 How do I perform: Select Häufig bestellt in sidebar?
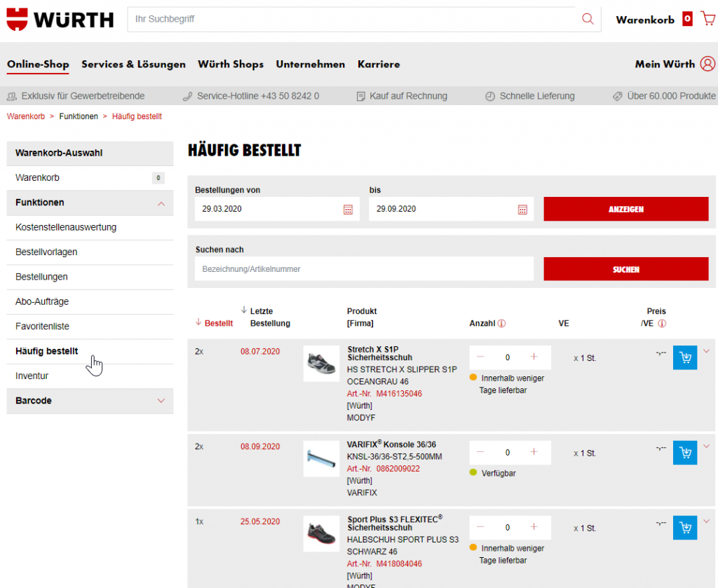pos(90,351)
